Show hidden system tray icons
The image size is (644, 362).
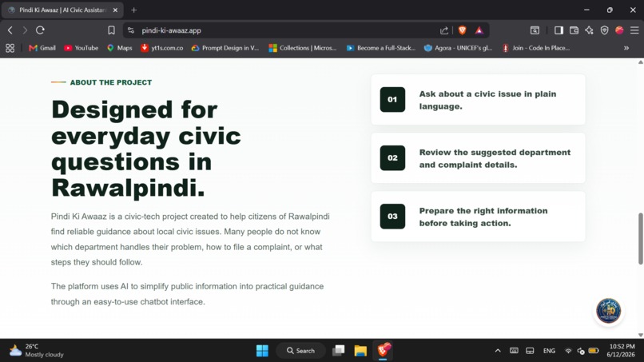498,351
